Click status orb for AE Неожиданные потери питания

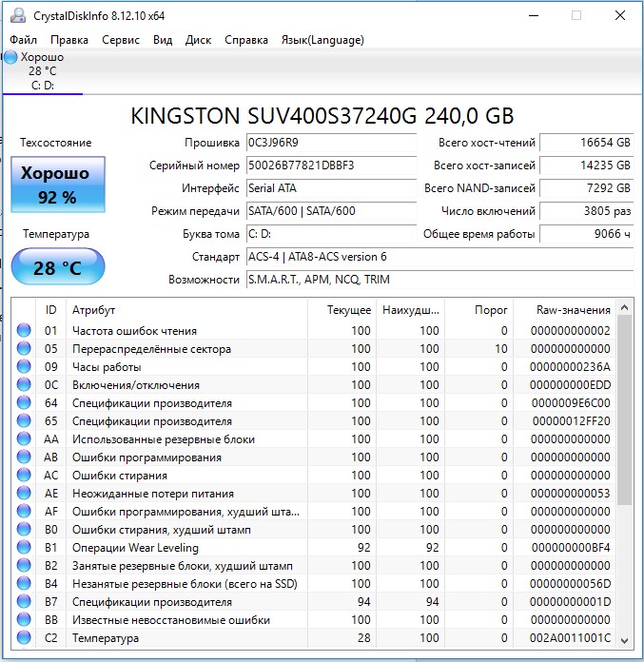click(24, 493)
